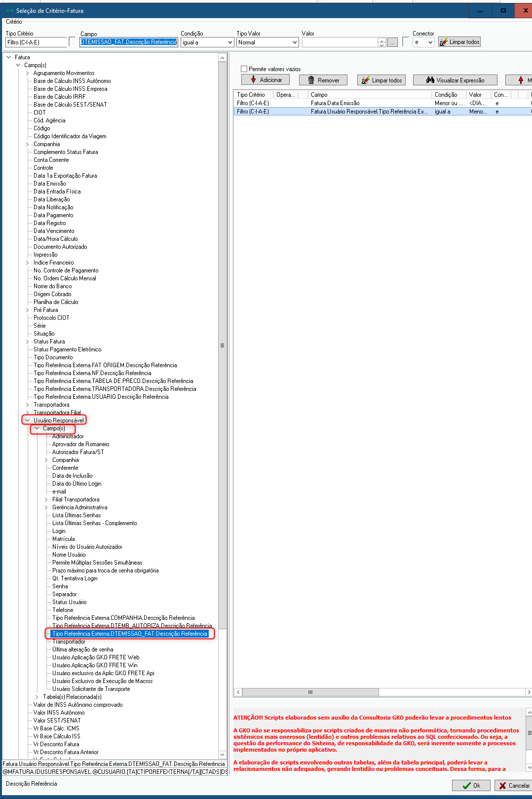Select Protocolo CIOT tree item
This screenshot has height=799, width=532.
tap(51, 318)
